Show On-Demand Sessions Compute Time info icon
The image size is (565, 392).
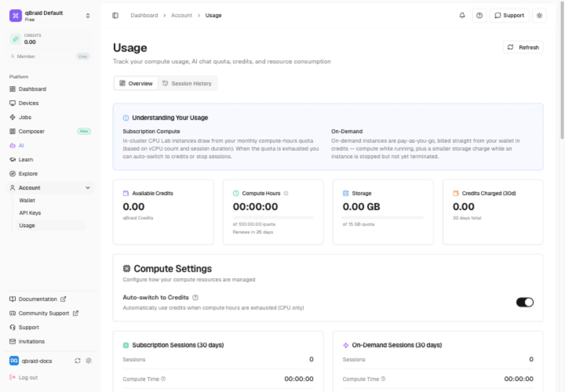(x=383, y=379)
